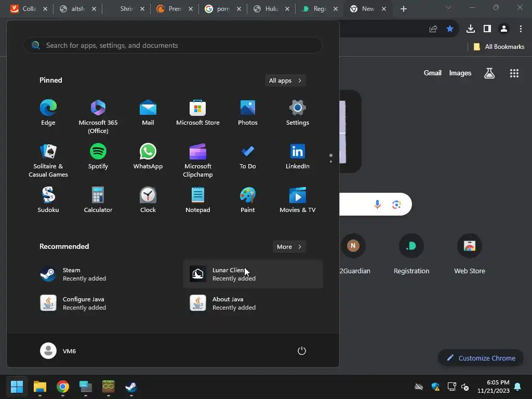Click the muted volume tray icon
The height and width of the screenshot is (399, 532).
point(465,387)
